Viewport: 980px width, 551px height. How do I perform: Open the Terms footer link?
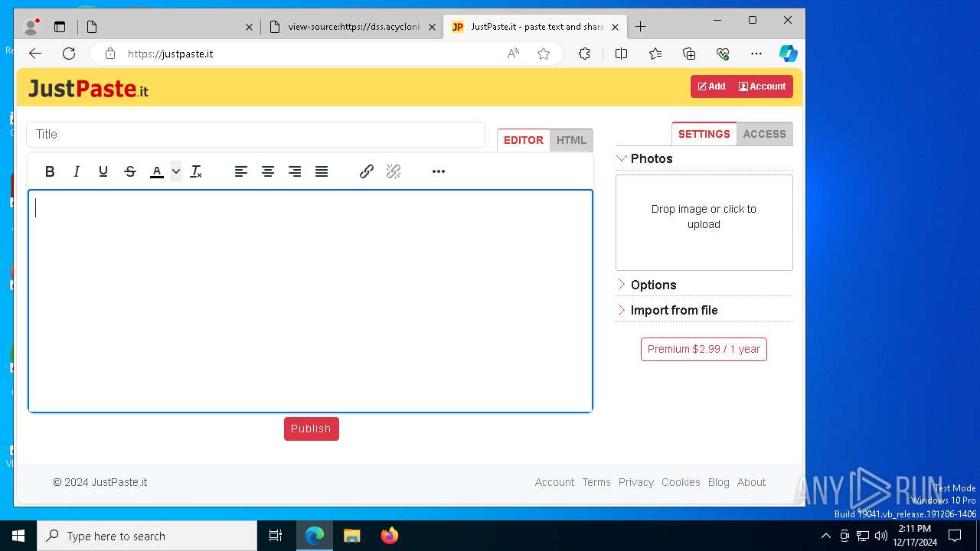tap(596, 482)
